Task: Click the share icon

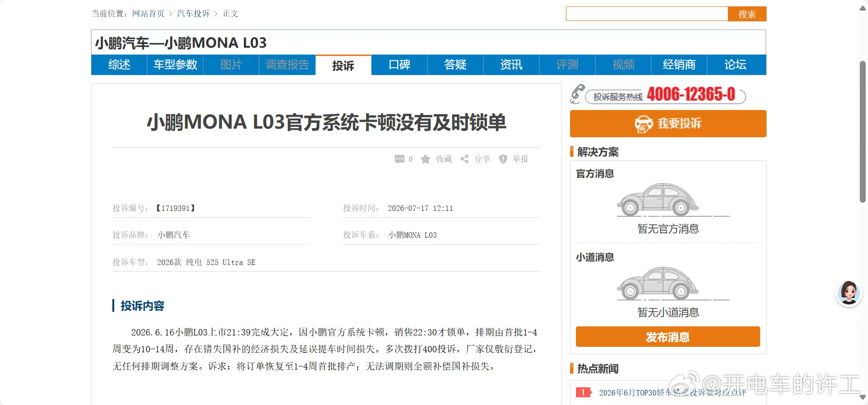Action: pyautogui.click(x=464, y=159)
